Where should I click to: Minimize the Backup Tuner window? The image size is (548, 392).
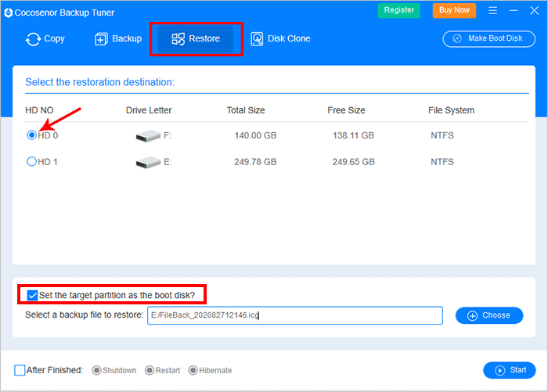tap(514, 10)
